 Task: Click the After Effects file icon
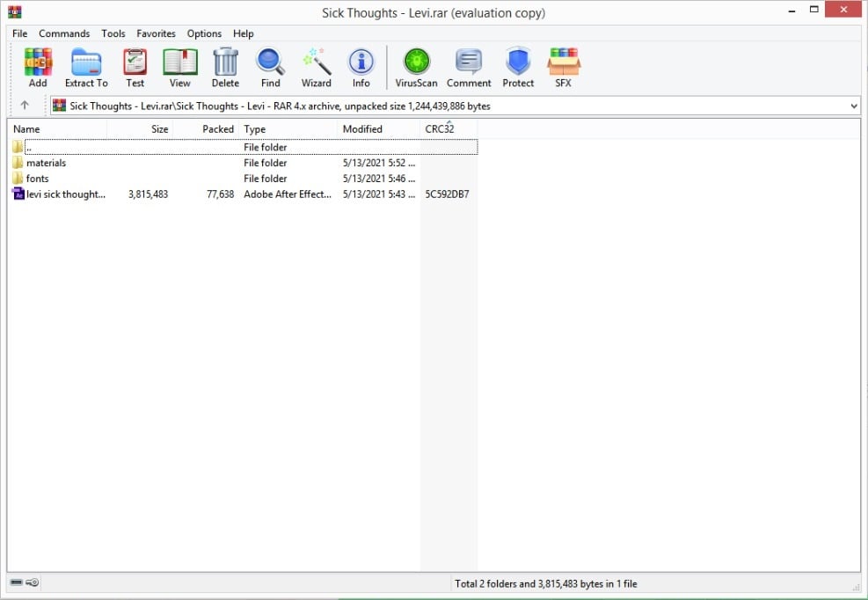(x=18, y=194)
